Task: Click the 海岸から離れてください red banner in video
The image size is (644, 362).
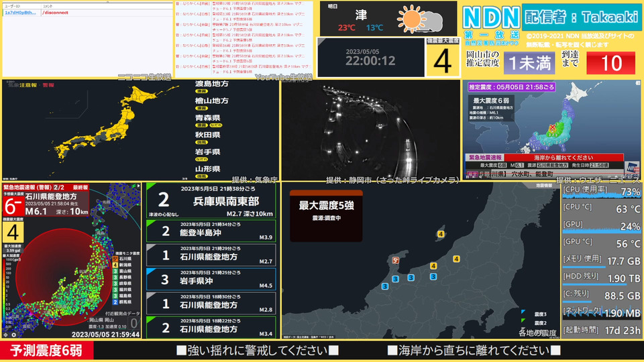Action: 563,158
